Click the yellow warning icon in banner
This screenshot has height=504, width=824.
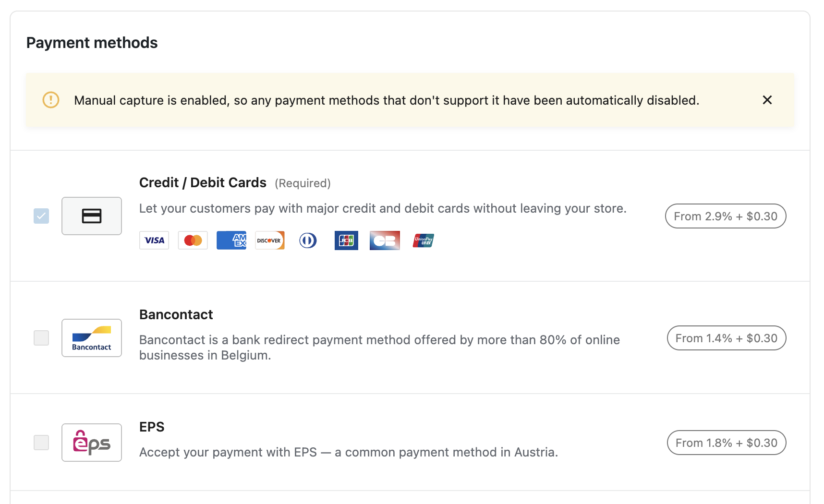point(51,100)
